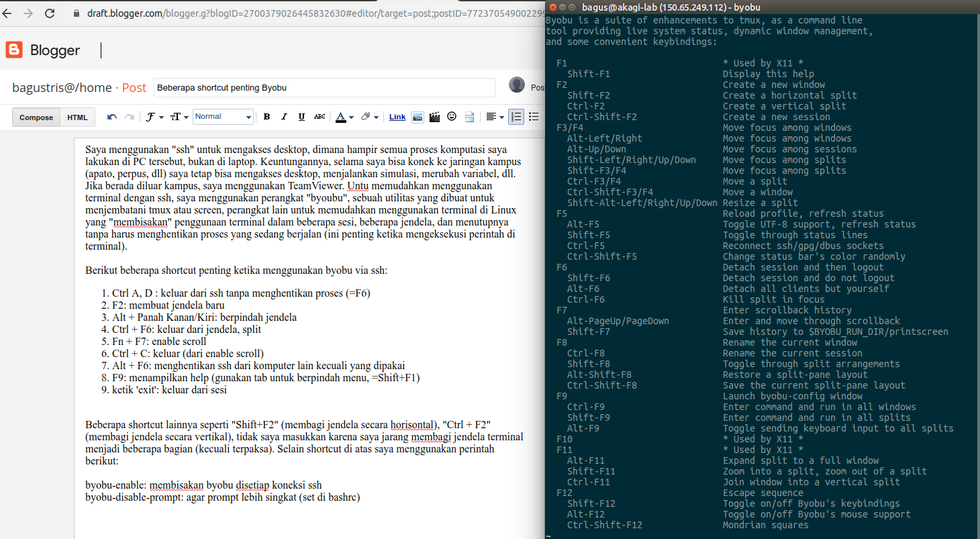Click 'Kill split in focus' in terminal

tap(774, 299)
